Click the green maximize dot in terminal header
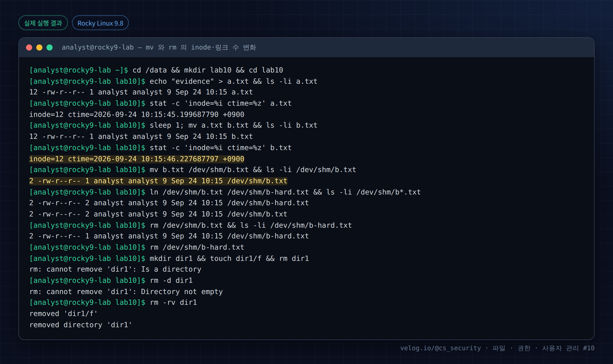The image size is (613, 364). coord(50,47)
